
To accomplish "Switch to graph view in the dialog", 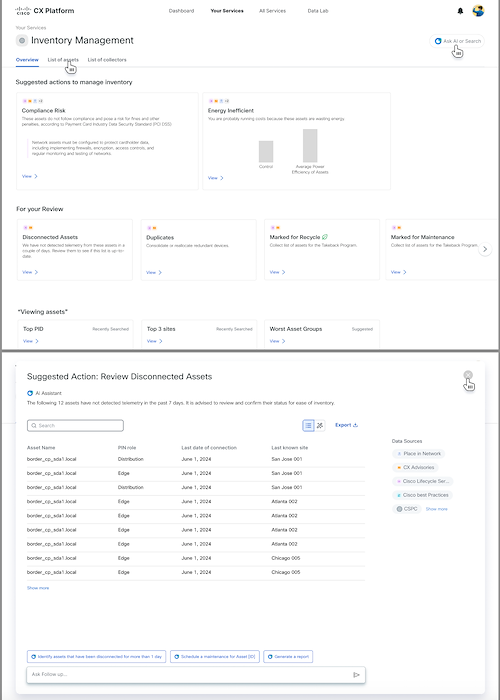I will 320,425.
